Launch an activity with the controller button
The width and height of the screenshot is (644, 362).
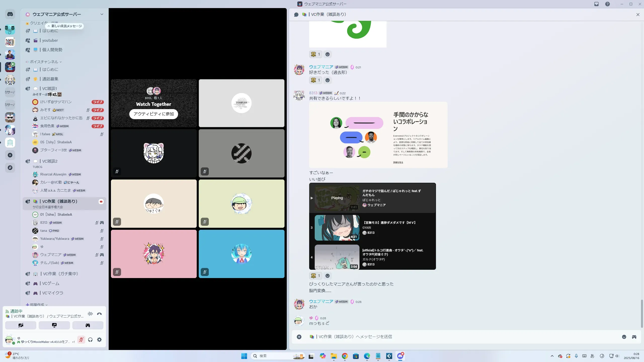pyautogui.click(x=88, y=325)
